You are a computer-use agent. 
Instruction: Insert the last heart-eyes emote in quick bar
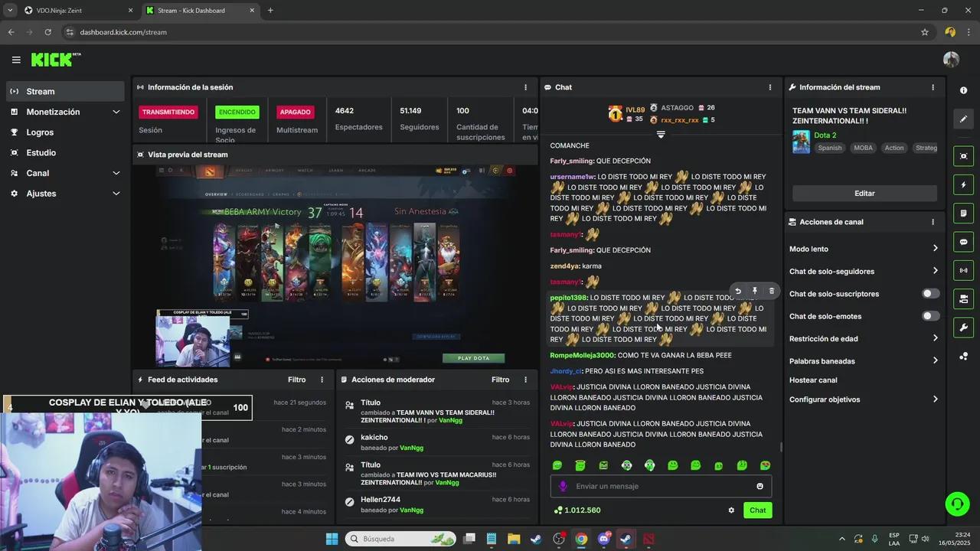coord(765,465)
